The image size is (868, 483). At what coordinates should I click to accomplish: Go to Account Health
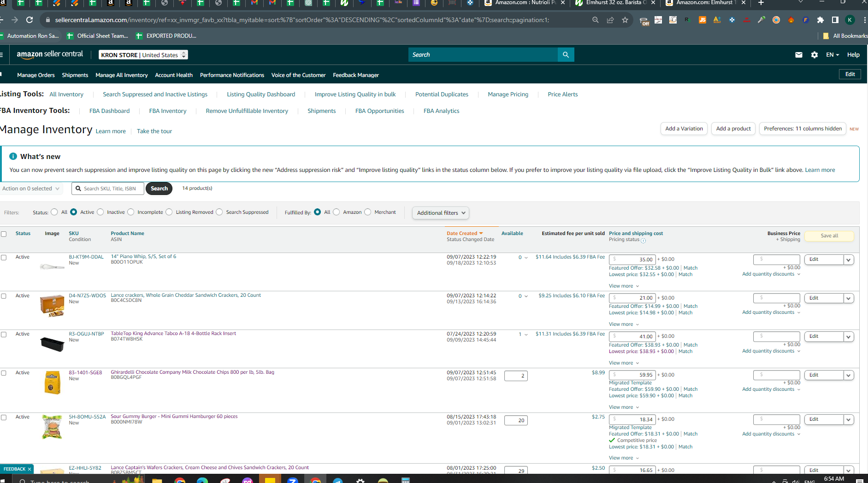(x=174, y=75)
